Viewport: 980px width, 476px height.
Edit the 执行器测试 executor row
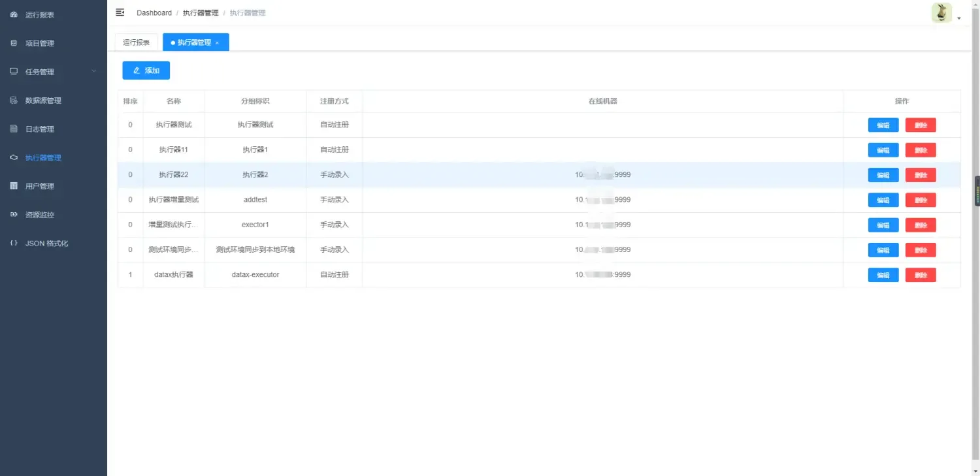tap(883, 125)
